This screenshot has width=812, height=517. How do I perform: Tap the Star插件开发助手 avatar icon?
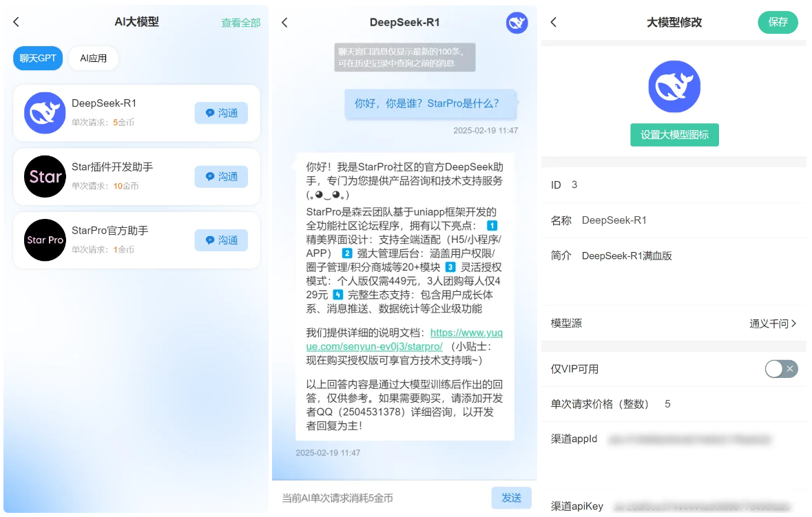45,176
